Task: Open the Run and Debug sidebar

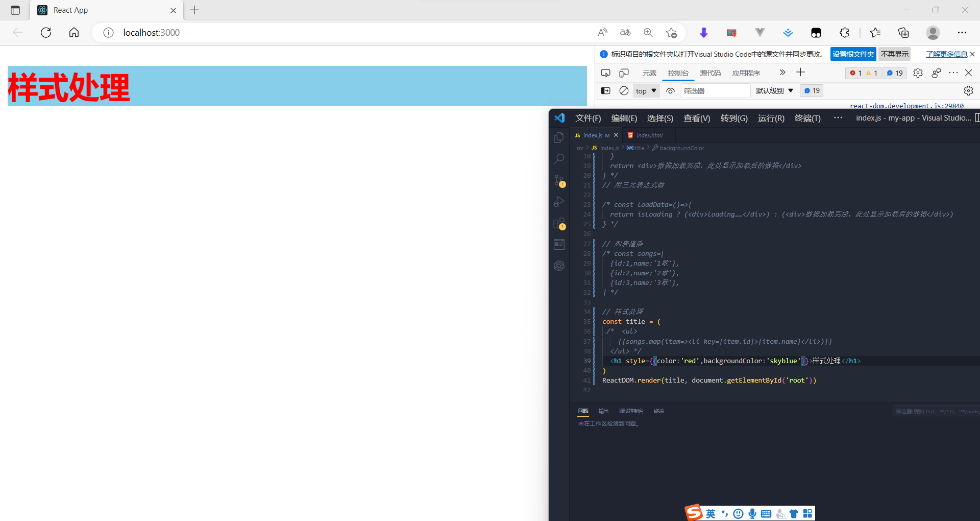Action: click(x=559, y=202)
